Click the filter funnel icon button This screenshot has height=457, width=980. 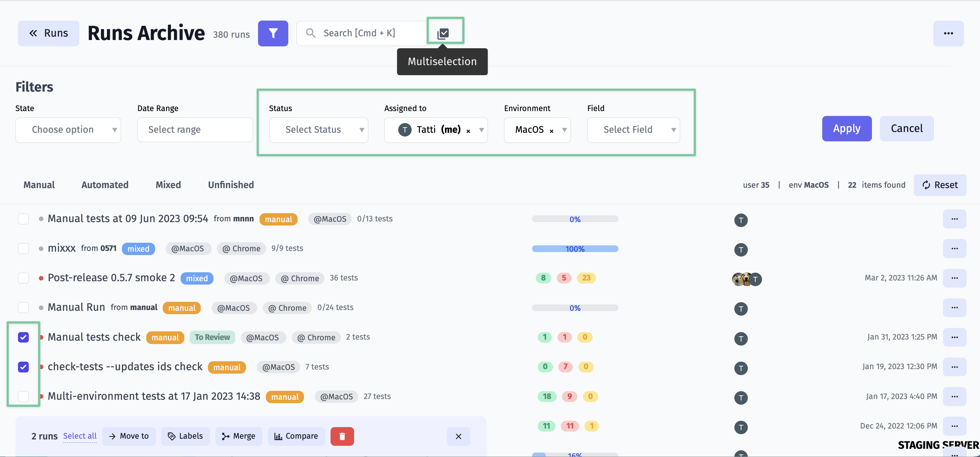pyautogui.click(x=273, y=34)
